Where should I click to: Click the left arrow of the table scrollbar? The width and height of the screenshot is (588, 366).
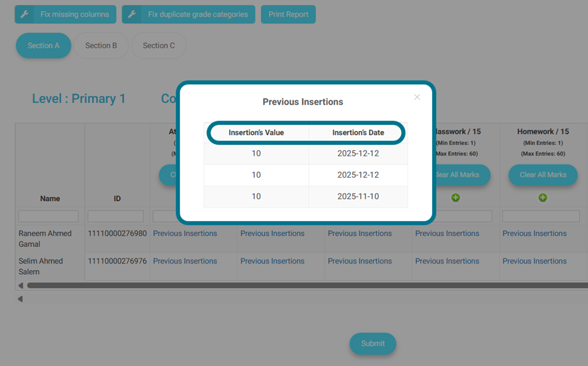click(21, 285)
